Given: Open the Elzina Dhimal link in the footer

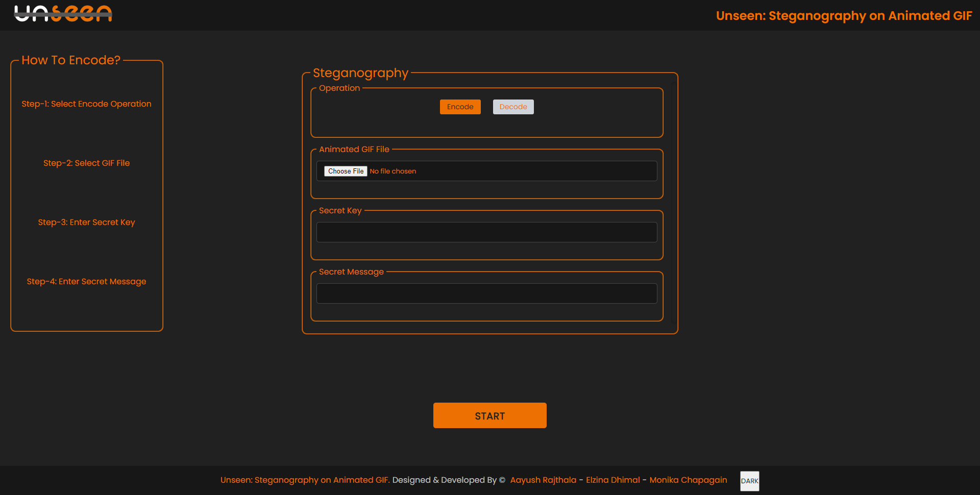Looking at the screenshot, I should (612, 480).
